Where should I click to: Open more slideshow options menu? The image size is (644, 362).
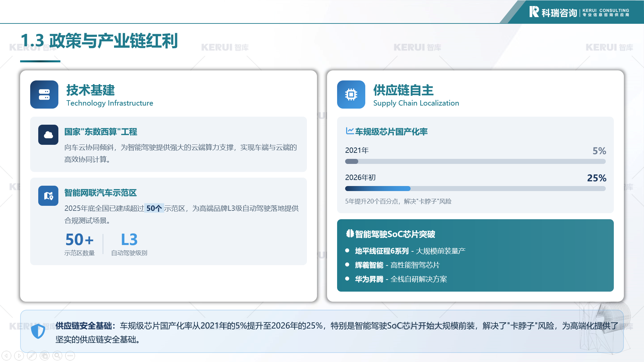point(70,356)
